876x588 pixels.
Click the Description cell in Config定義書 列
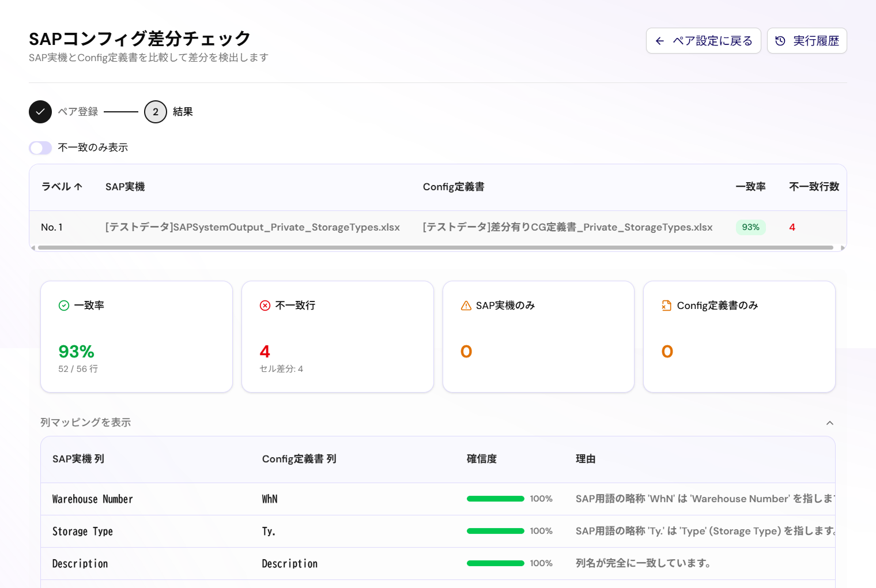290,564
